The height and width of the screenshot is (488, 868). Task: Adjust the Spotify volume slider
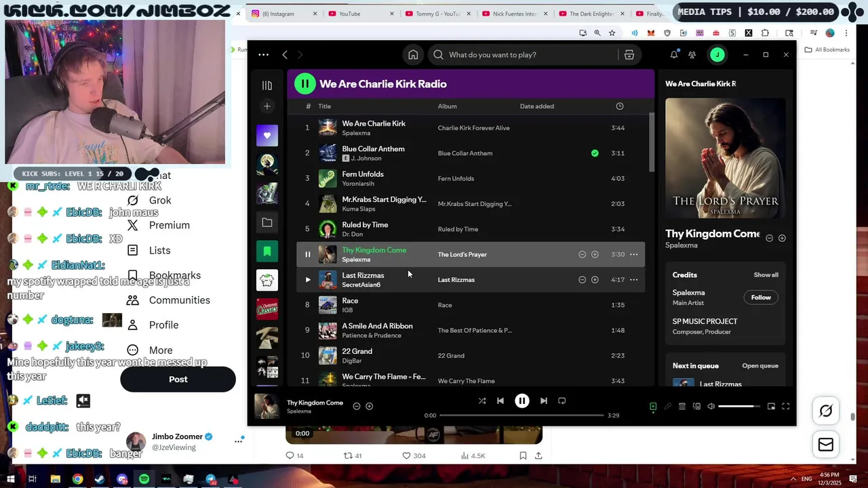pos(739,407)
